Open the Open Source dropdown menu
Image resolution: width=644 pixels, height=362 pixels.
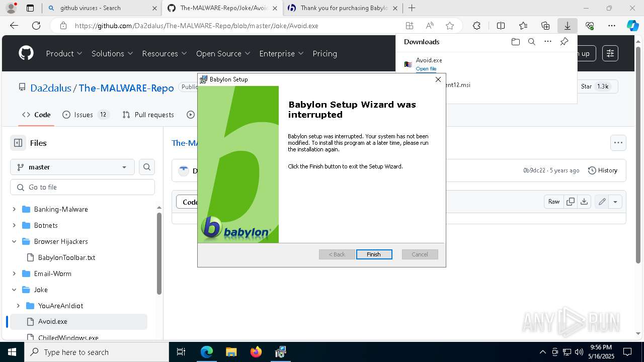(223, 53)
